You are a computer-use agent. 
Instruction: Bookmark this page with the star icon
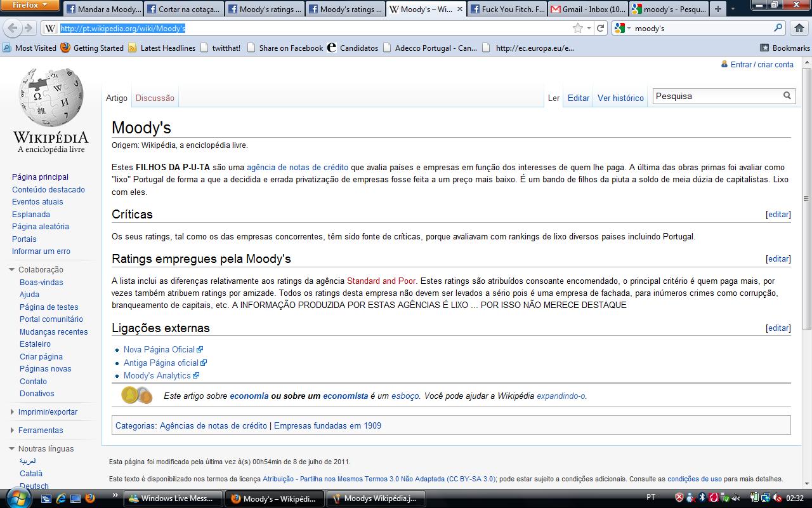[x=577, y=28]
